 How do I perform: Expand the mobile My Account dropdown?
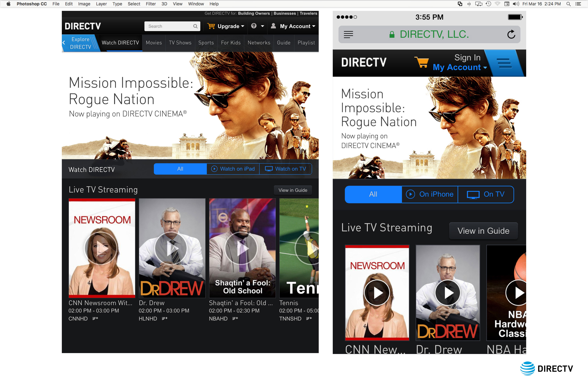click(485, 68)
